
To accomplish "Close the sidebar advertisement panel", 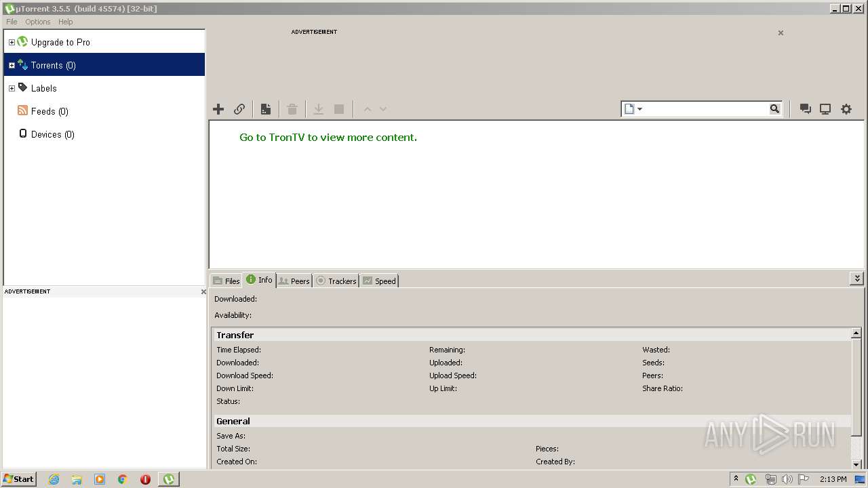I will point(203,291).
